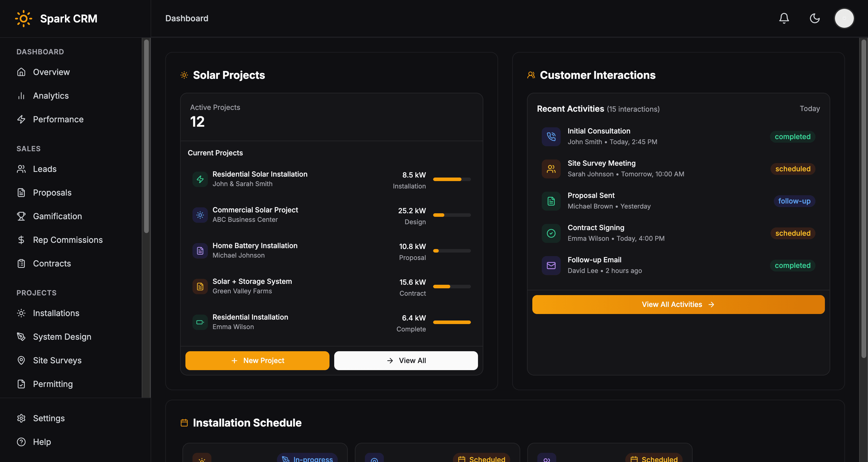
Task: Click completed badge for Initial Consultation
Action: [x=792, y=136]
